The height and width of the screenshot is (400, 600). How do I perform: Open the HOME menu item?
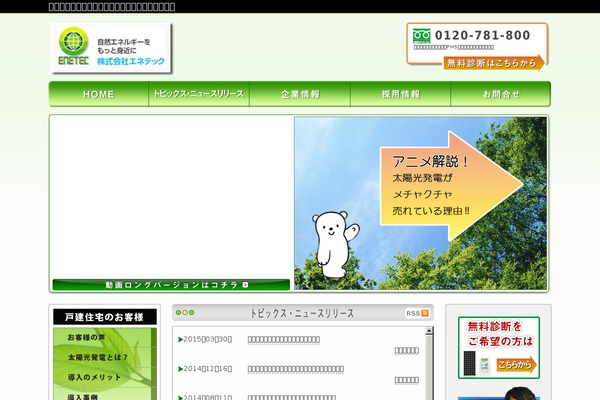(99, 94)
